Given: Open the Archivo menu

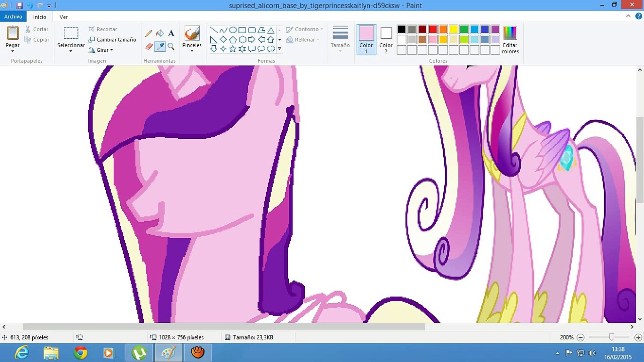Looking at the screenshot, I should [x=13, y=17].
